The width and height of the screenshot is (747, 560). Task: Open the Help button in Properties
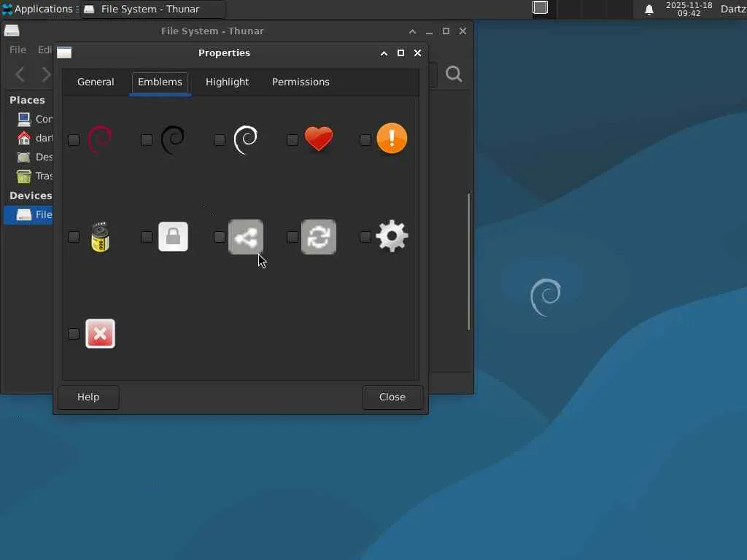click(x=88, y=397)
